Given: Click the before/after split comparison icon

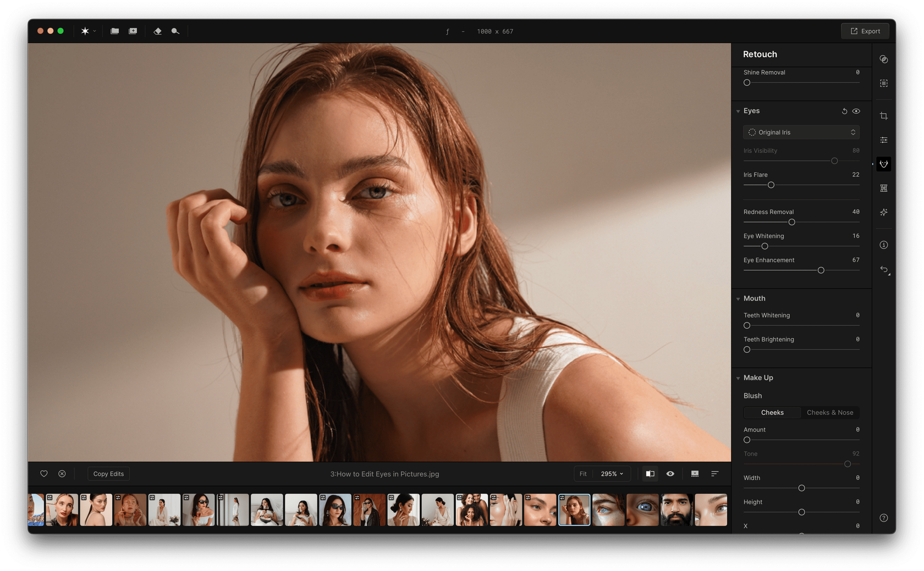Looking at the screenshot, I should [650, 473].
